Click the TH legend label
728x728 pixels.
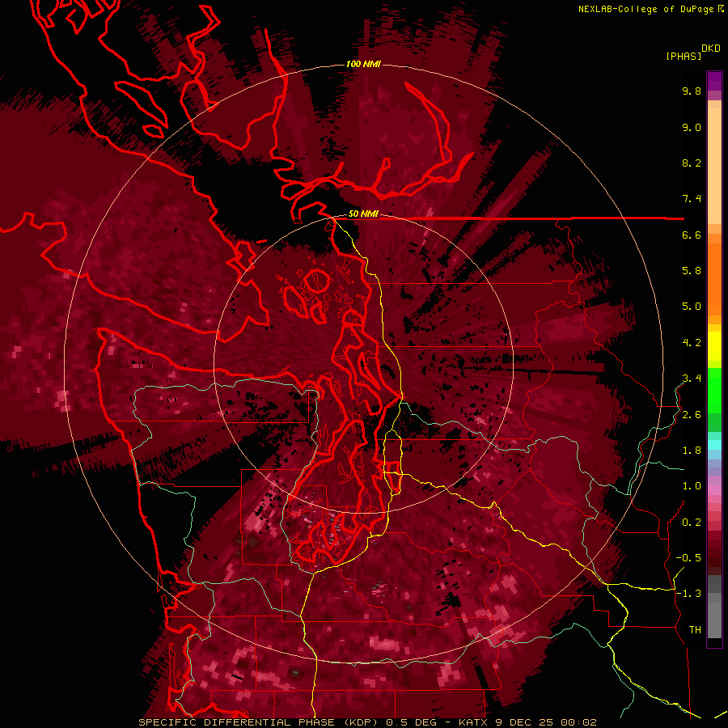(x=695, y=629)
